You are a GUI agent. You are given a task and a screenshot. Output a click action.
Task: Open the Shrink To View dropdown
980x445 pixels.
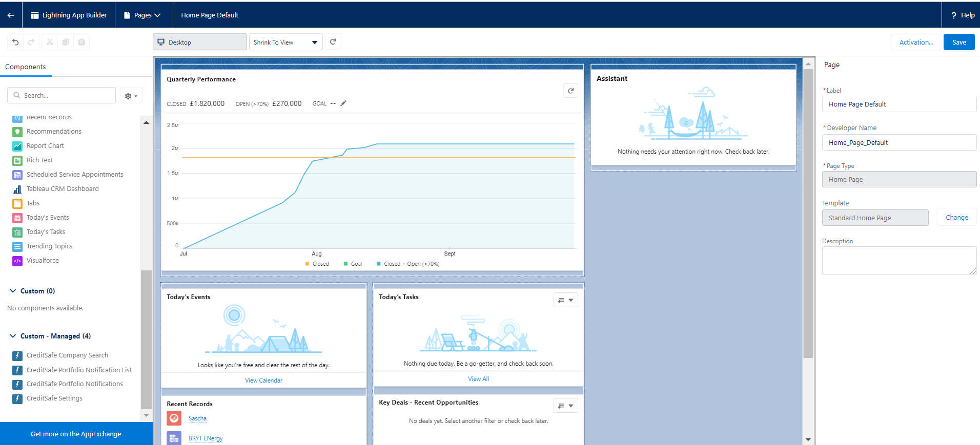tap(285, 43)
